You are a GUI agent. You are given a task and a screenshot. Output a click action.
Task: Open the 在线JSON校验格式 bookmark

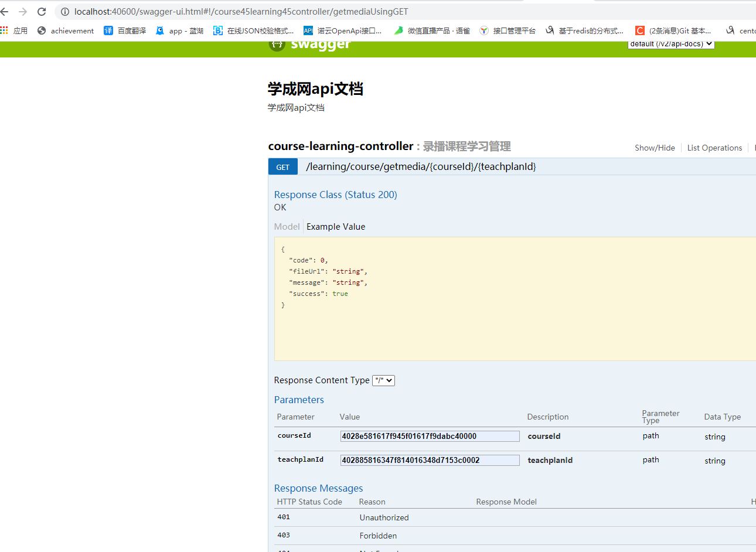[254, 30]
